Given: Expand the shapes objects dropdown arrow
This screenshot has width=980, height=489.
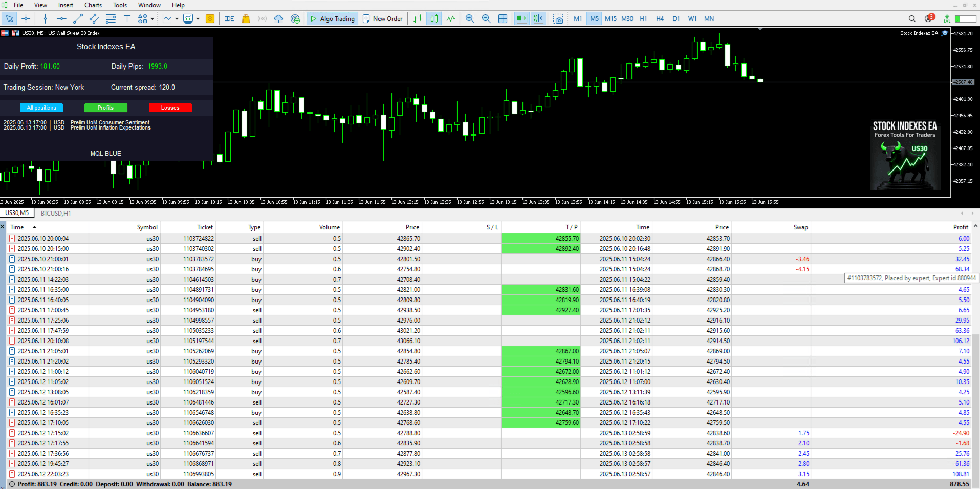Looking at the screenshot, I should (152, 19).
